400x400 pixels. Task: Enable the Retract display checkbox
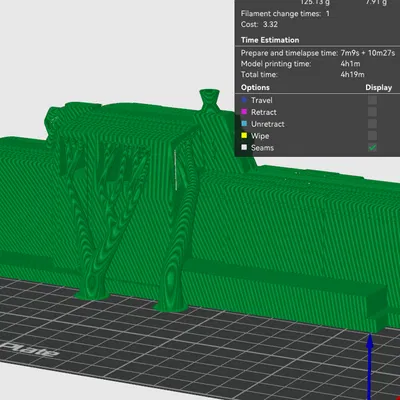pos(372,112)
